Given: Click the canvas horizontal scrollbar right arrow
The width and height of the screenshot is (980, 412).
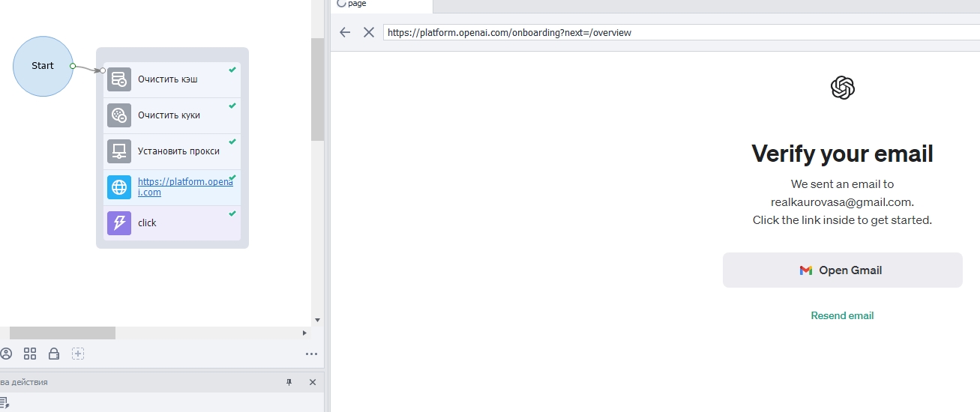Looking at the screenshot, I should click(x=304, y=333).
